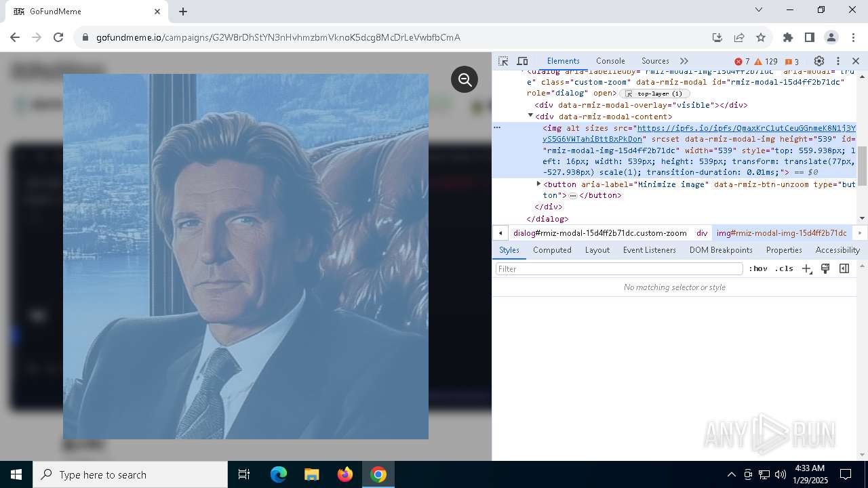This screenshot has height=488, width=868.
Task: Open DevTools settings gear
Action: [819, 61]
